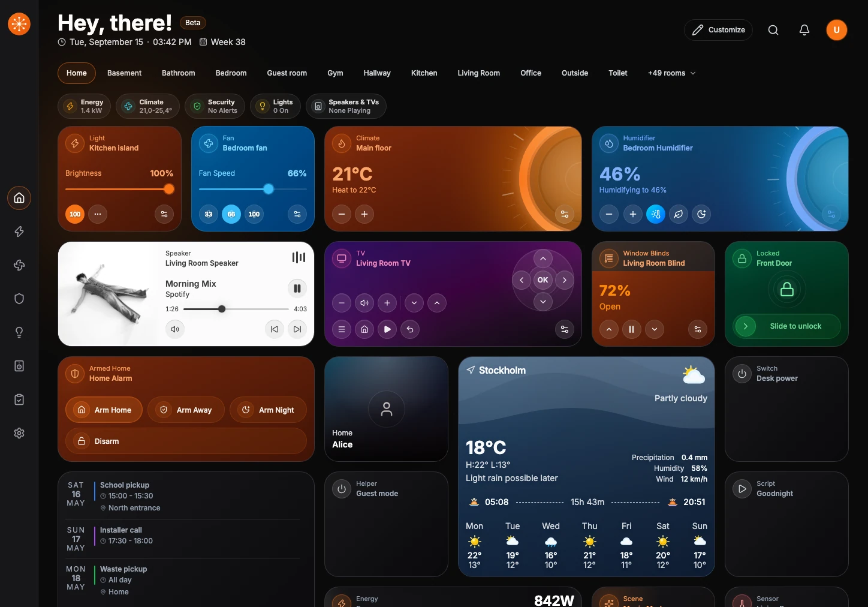
Task: Click the Bedroom Humidifier night mode moon icon
Action: click(x=701, y=214)
